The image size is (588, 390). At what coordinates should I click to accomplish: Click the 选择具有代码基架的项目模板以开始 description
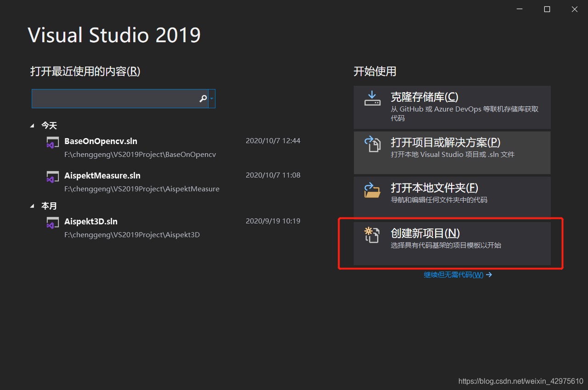click(x=446, y=245)
